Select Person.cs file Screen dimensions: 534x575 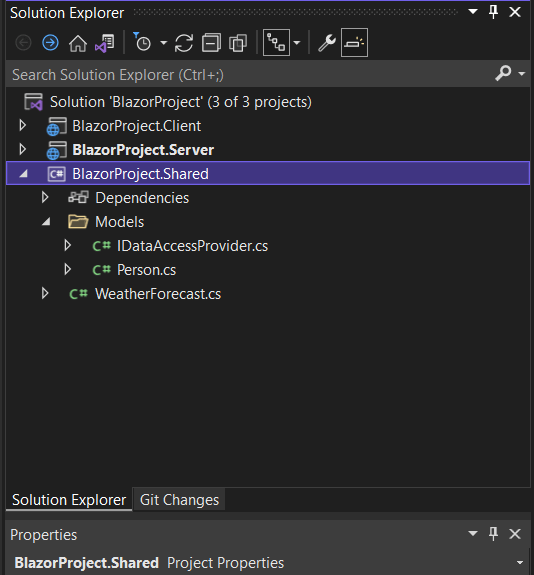(146, 270)
